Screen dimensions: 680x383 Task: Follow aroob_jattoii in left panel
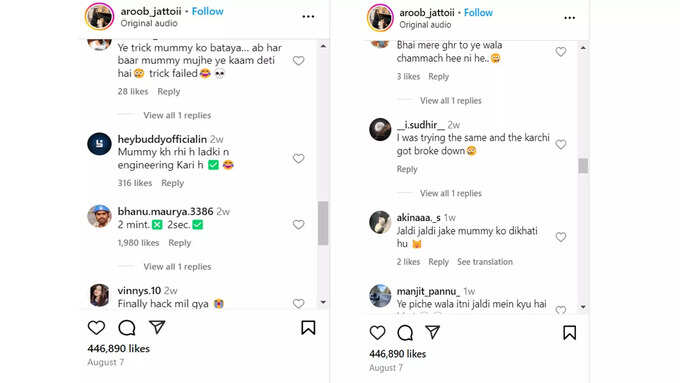point(208,11)
